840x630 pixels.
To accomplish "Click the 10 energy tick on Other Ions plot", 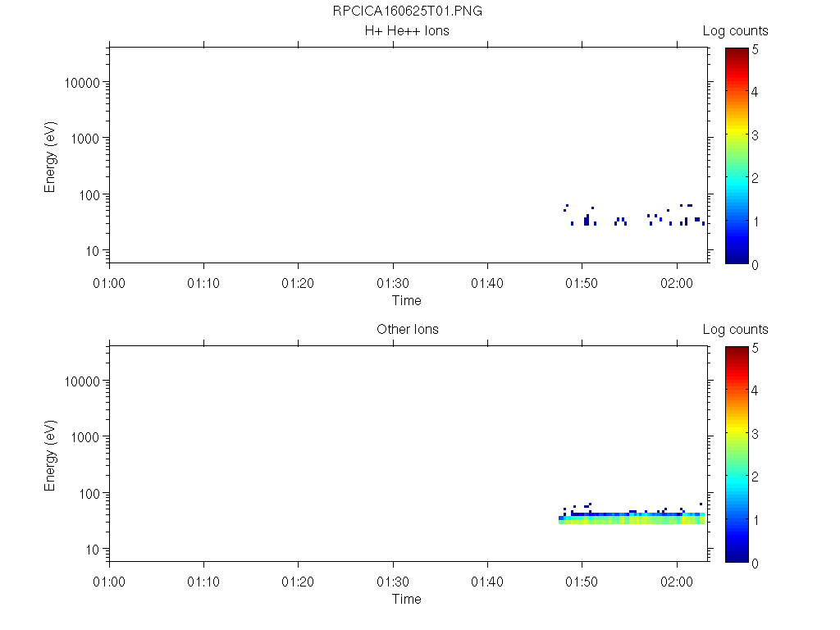I will coord(93,550).
